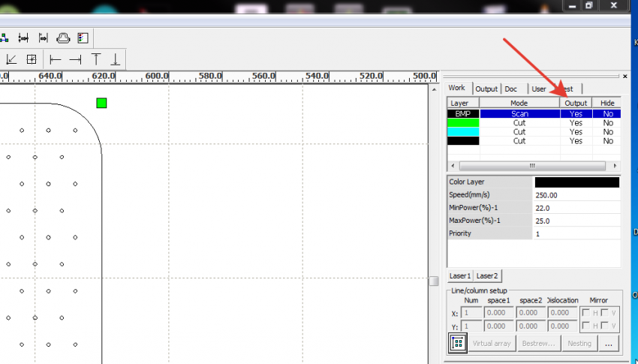
Task: Click the Speed(mm/s) value field
Action: [x=576, y=195]
